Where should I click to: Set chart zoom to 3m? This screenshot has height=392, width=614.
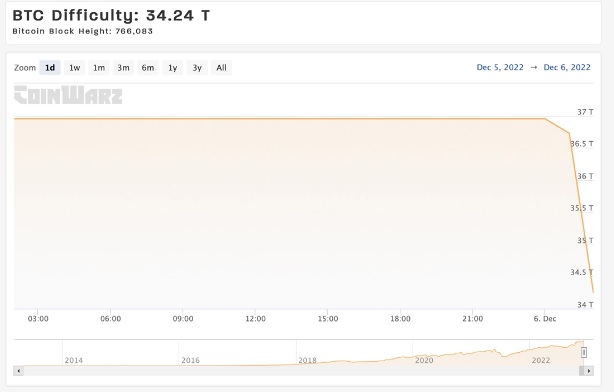pyautogui.click(x=123, y=68)
